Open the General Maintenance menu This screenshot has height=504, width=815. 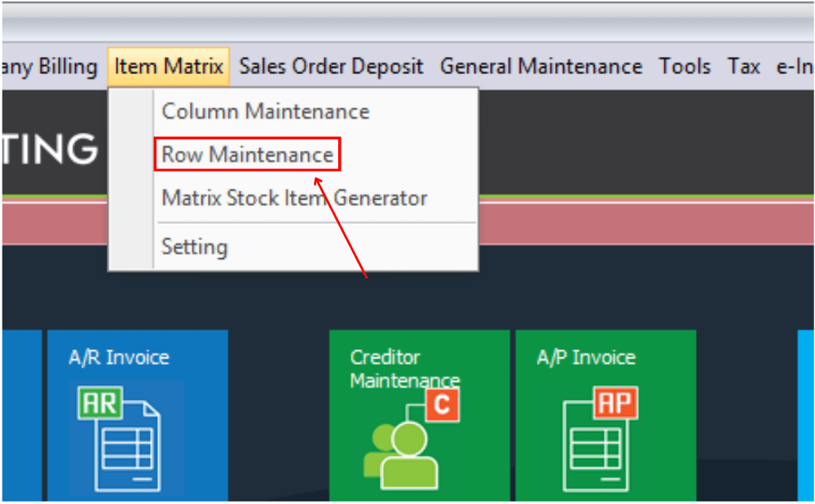click(540, 66)
